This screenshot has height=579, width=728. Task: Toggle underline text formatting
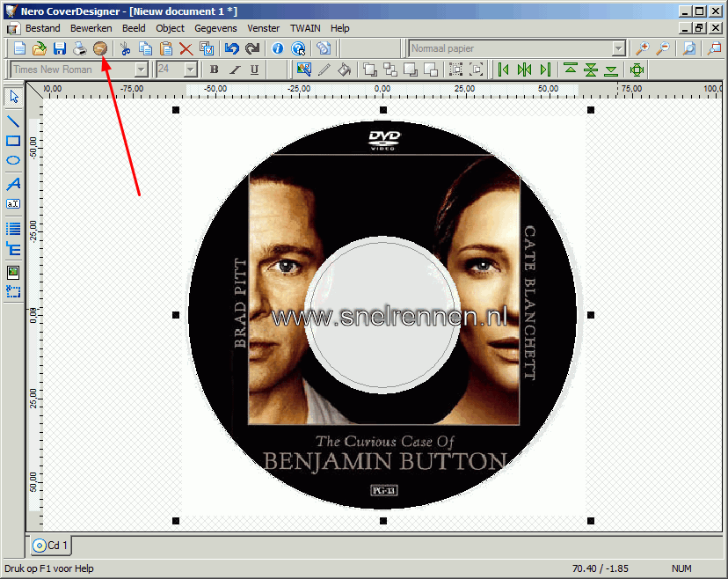pyautogui.click(x=254, y=70)
